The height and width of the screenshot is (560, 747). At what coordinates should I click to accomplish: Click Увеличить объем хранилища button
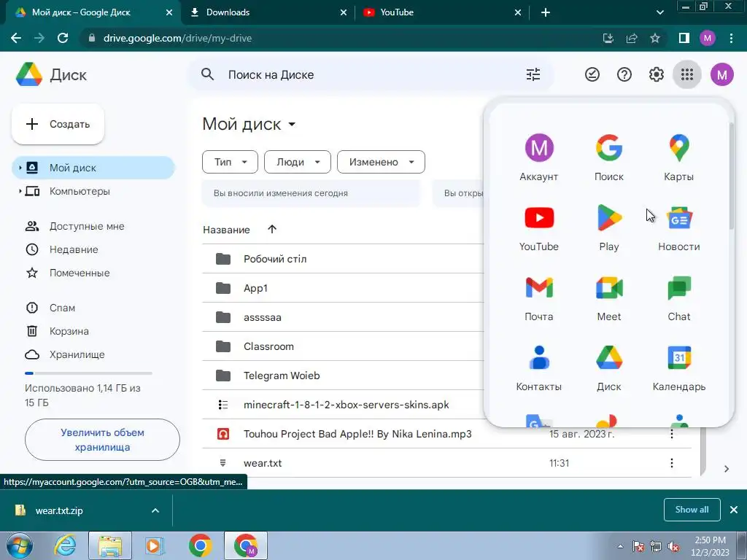click(x=102, y=440)
